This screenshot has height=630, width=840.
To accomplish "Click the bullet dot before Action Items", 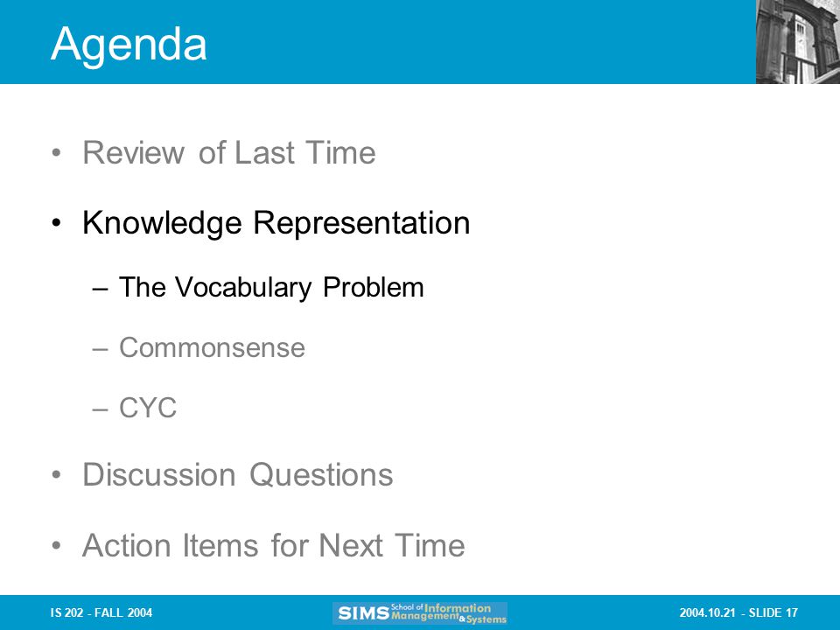I will pyautogui.click(x=56, y=546).
